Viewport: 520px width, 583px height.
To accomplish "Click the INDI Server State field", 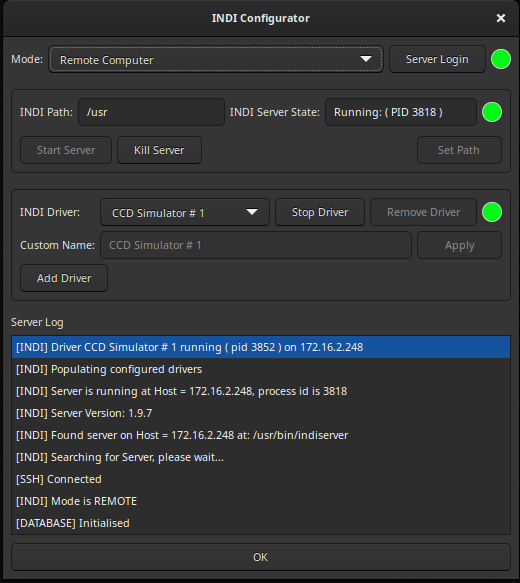I will pos(401,112).
